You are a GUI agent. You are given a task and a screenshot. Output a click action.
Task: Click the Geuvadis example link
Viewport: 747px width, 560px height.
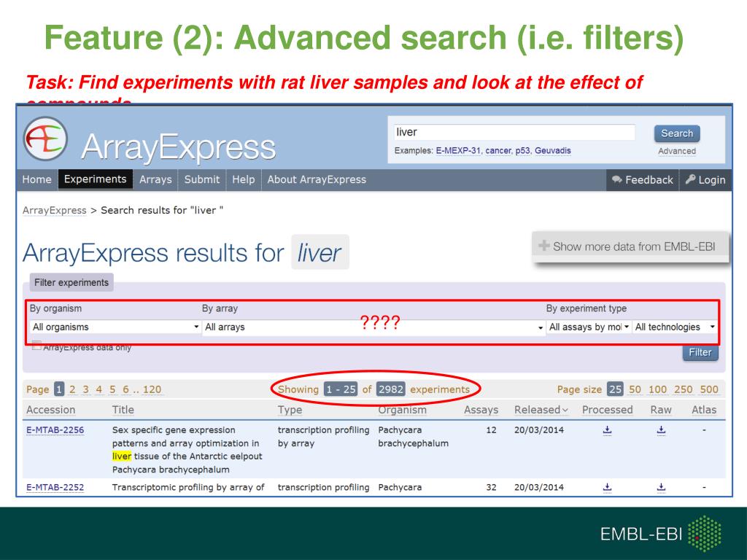pos(553,150)
